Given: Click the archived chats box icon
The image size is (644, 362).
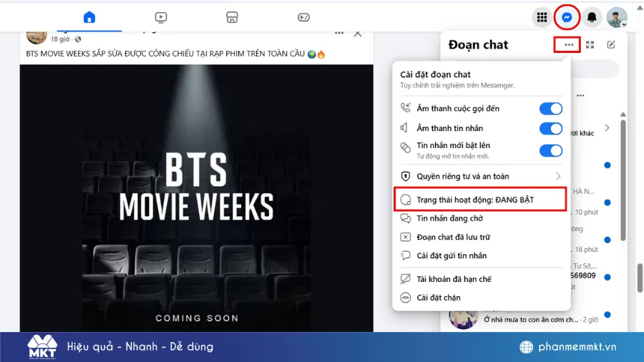Looking at the screenshot, I should point(406,238).
